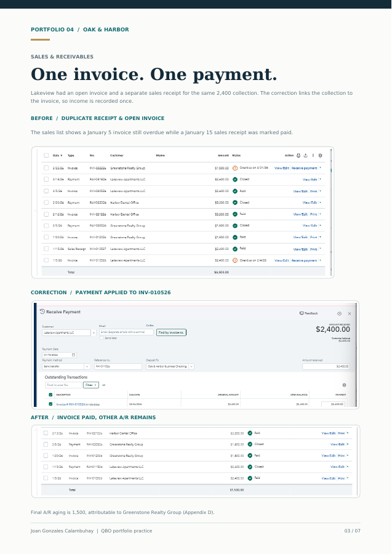Click the Customer column header
This screenshot has height=554, width=392.
click(x=116, y=156)
